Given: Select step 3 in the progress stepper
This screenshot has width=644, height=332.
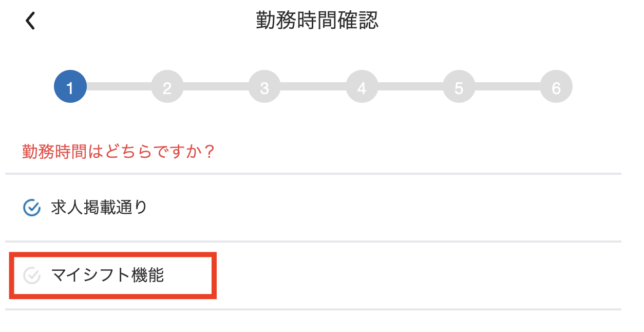Looking at the screenshot, I should (x=264, y=86).
